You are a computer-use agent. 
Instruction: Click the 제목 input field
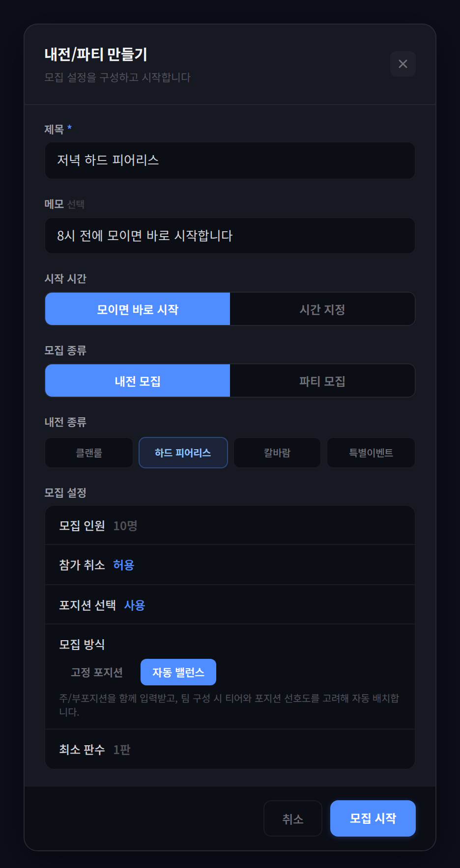230,161
